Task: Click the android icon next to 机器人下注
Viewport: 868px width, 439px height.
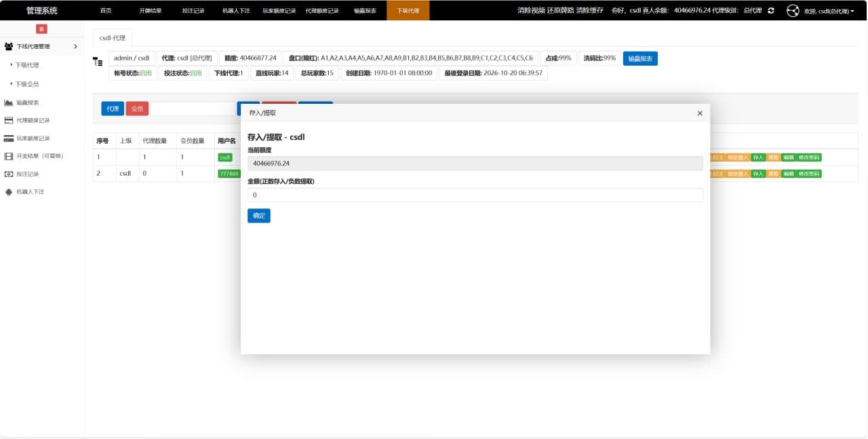Action: click(9, 192)
